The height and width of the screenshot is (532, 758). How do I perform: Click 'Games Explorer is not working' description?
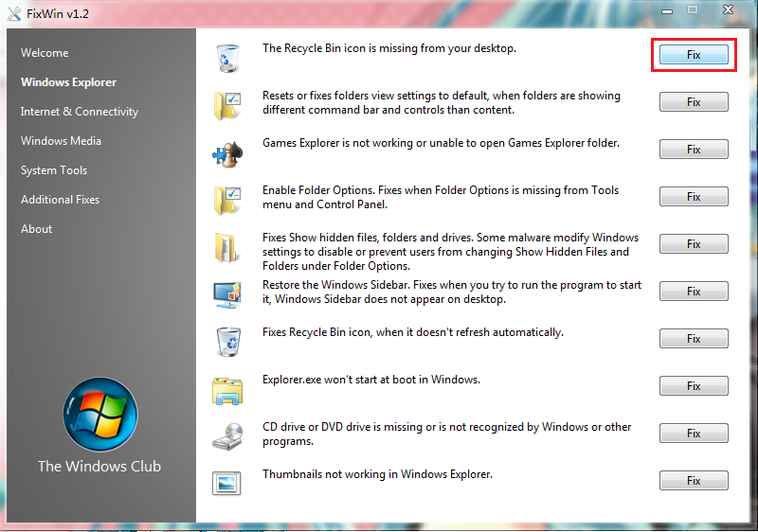click(x=441, y=143)
